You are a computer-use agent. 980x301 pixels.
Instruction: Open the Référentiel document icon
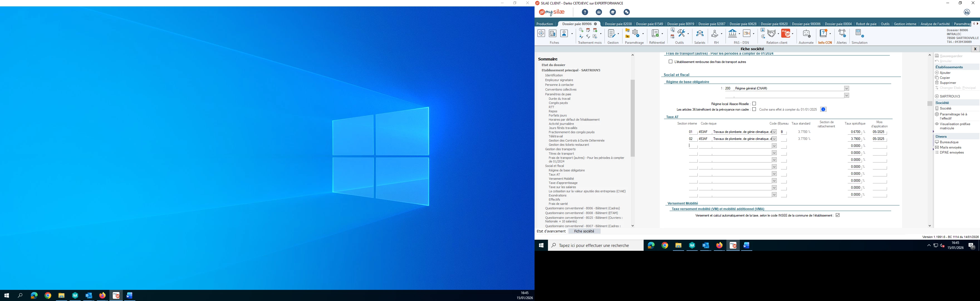[x=655, y=33]
